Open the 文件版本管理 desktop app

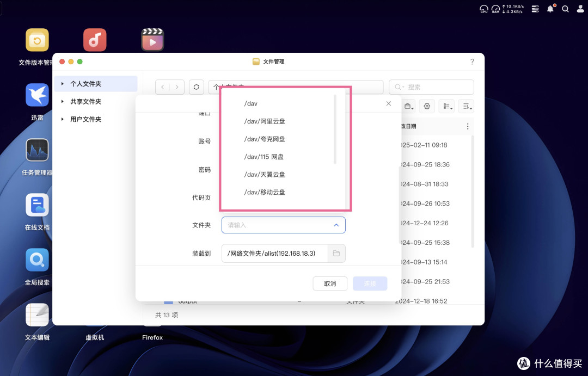tap(37, 40)
